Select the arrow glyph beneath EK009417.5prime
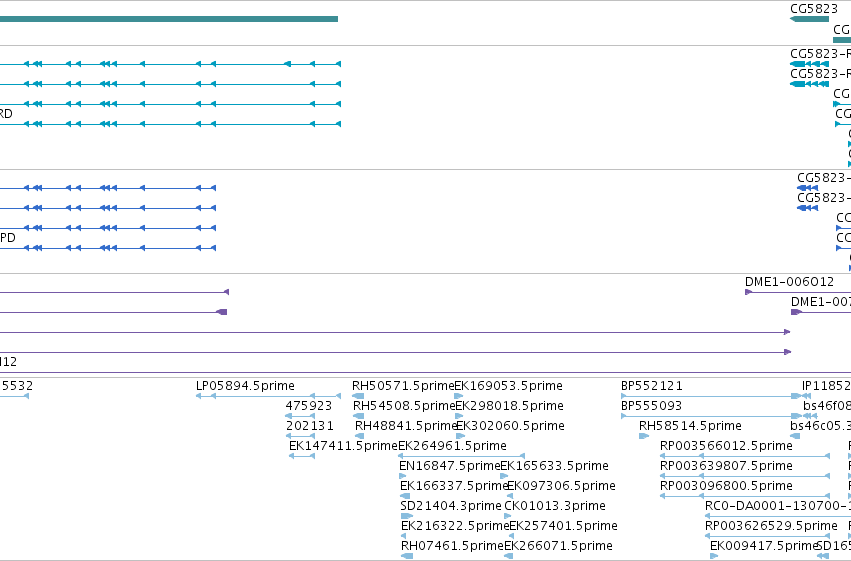 [x=714, y=556]
